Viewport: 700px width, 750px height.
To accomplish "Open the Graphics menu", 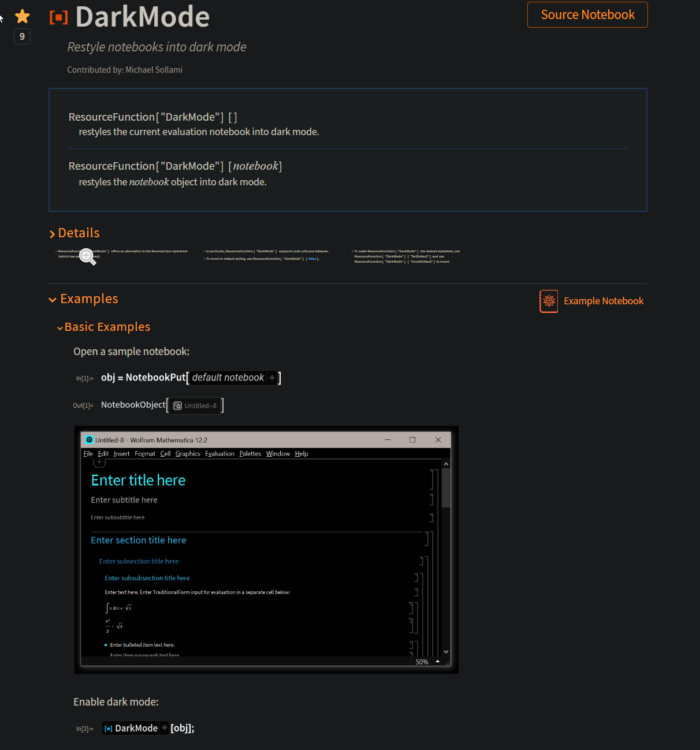I will pyautogui.click(x=188, y=454).
